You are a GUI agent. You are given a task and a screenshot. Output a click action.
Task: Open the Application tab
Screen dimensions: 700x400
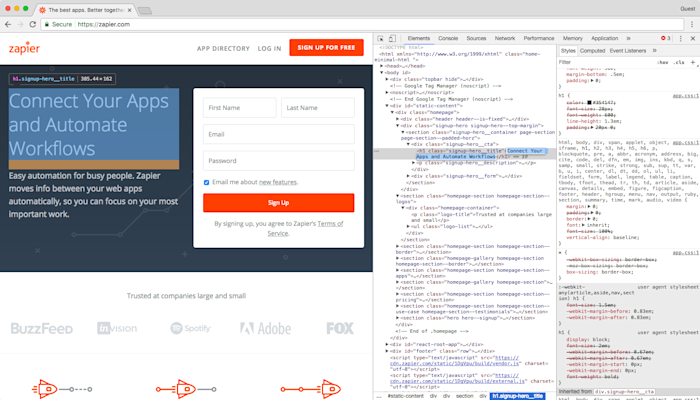(604, 38)
